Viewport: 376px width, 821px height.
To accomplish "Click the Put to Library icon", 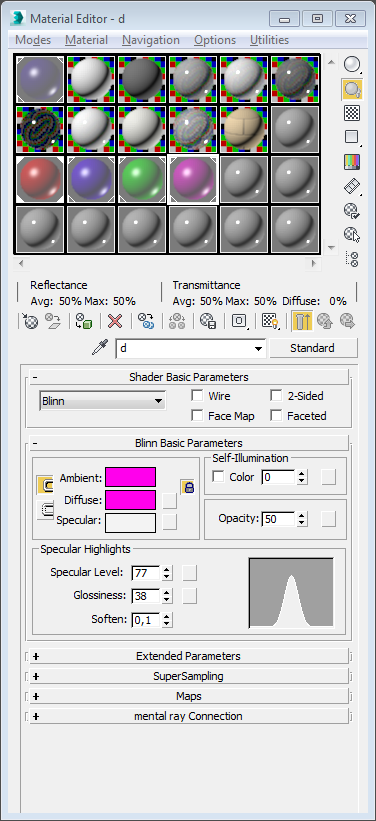I will click(208, 321).
